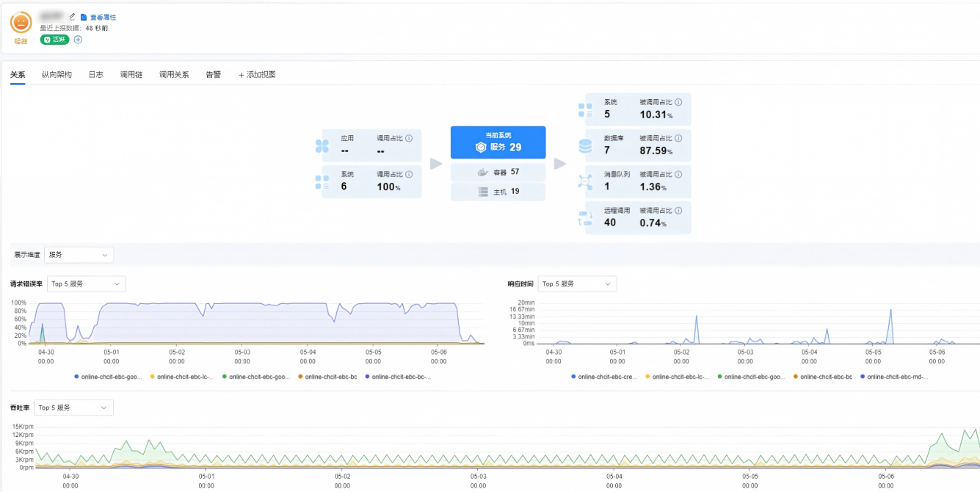Click the 远程调用 count 40
The height and width of the screenshot is (492, 980).
(610, 223)
